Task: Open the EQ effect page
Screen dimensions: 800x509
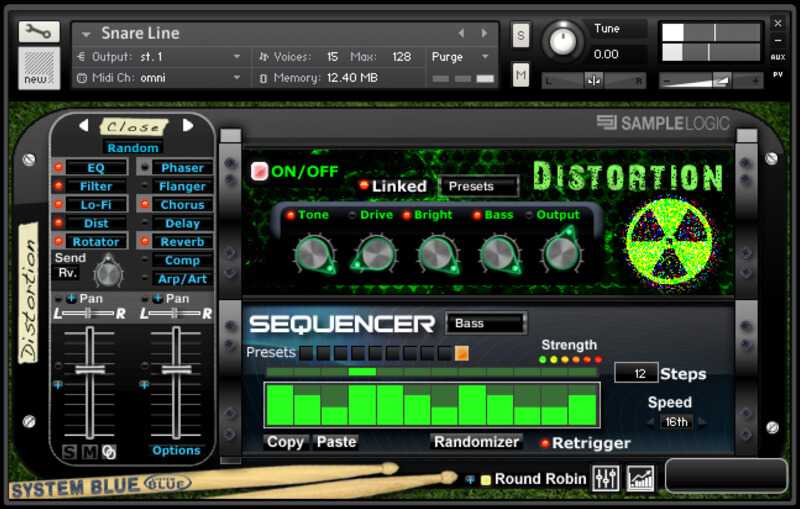Action: (x=96, y=167)
